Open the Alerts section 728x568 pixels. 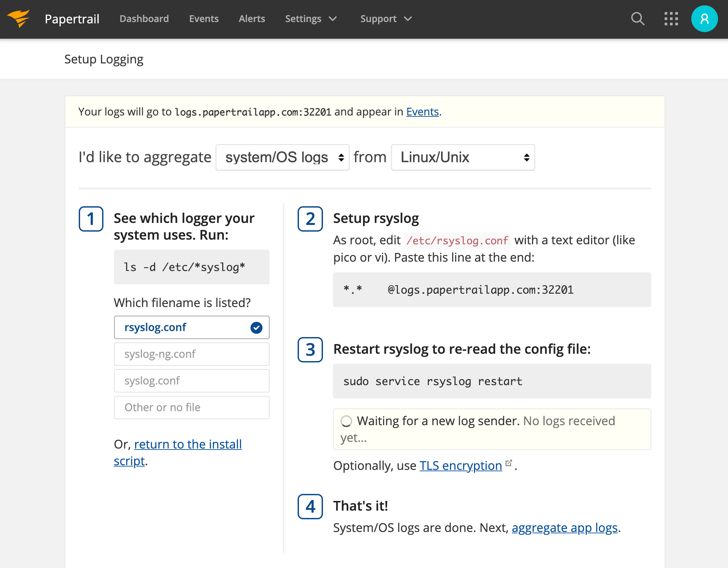(x=252, y=19)
